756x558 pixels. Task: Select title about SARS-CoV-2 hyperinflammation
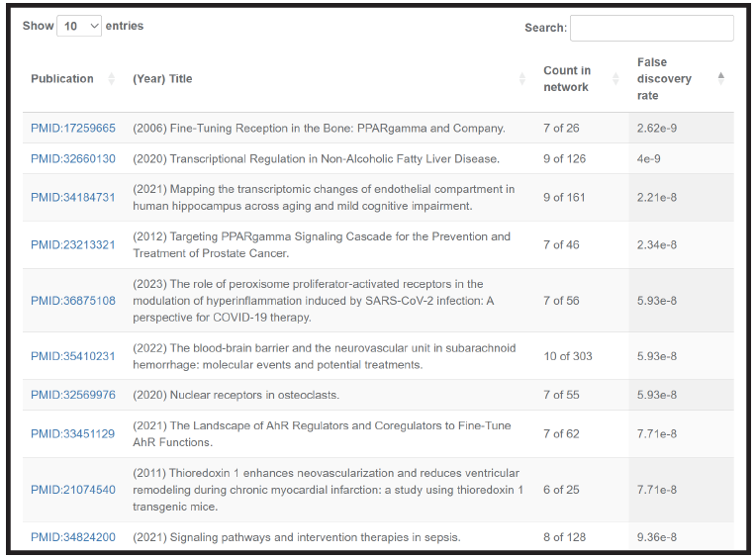314,301
